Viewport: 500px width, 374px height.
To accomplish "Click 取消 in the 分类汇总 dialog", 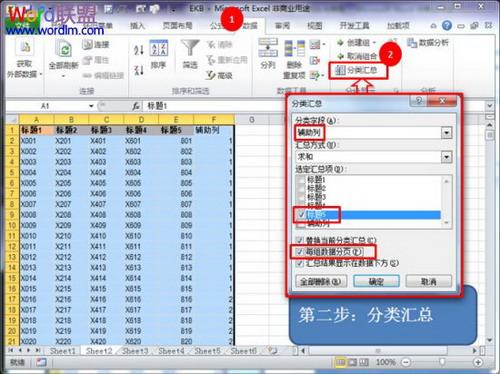I will pos(428,282).
